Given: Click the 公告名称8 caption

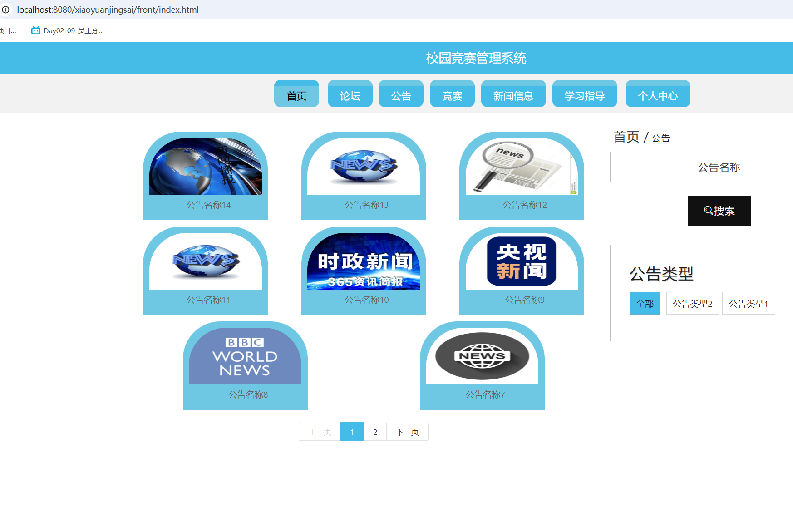Looking at the screenshot, I should (x=248, y=395).
